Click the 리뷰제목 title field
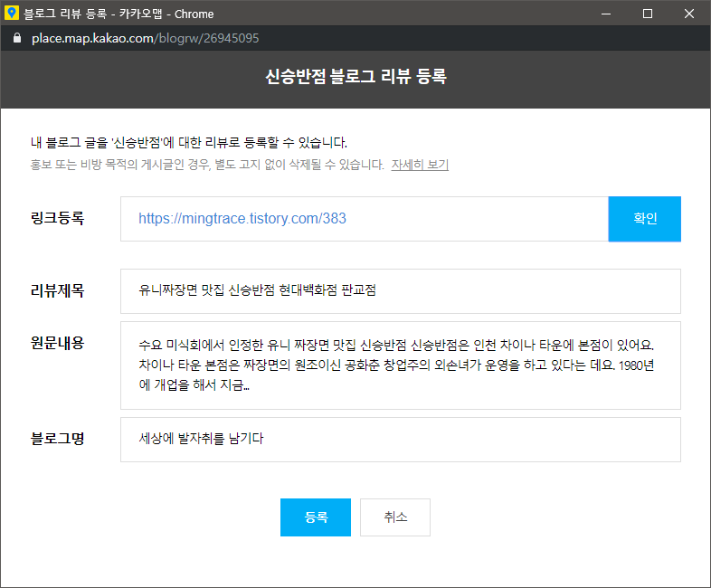The height and width of the screenshot is (588, 711). click(401, 291)
